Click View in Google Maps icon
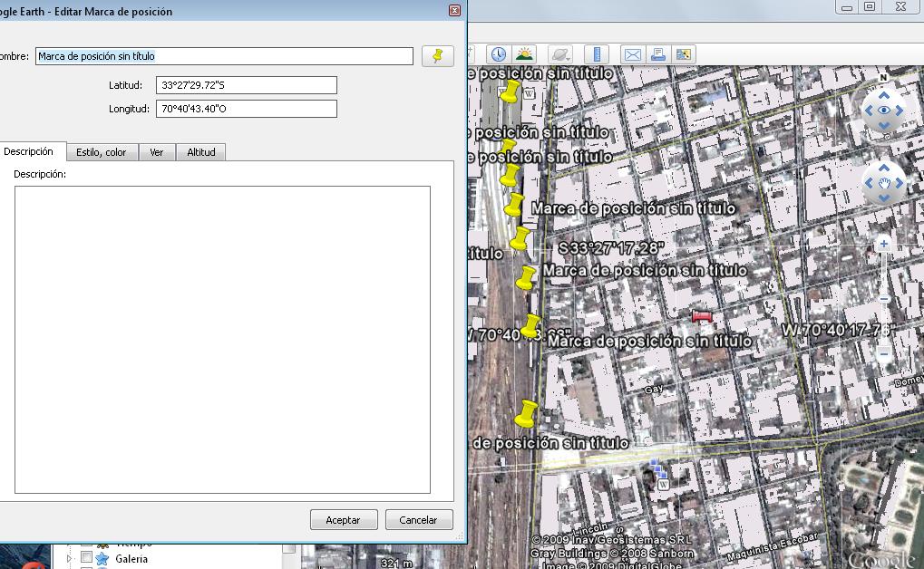The height and width of the screenshot is (569, 924). [x=684, y=54]
